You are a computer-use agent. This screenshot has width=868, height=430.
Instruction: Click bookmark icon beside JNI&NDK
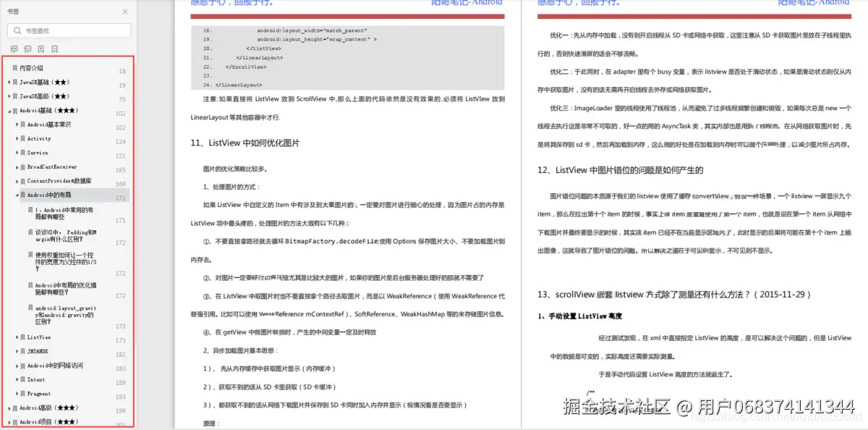tap(23, 351)
